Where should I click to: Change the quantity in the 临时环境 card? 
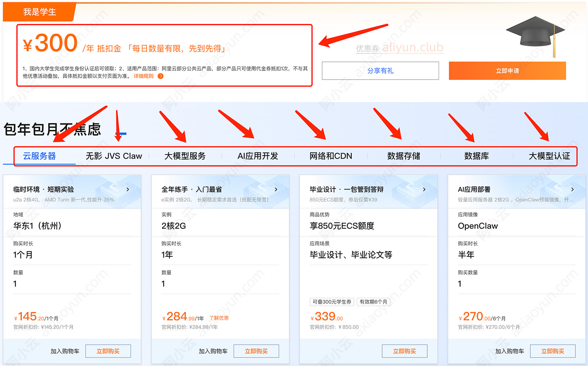[72, 284]
